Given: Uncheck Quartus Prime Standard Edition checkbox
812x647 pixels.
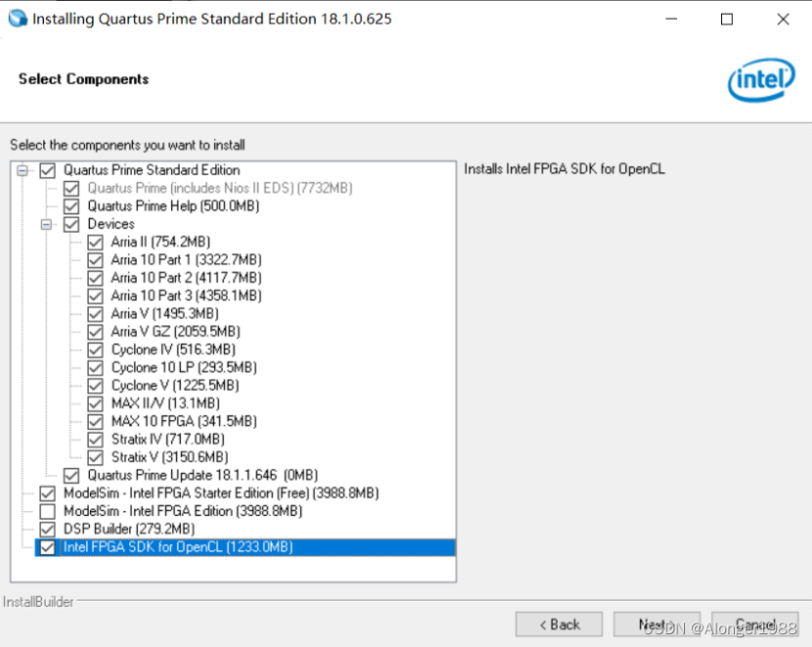Looking at the screenshot, I should pos(48,170).
